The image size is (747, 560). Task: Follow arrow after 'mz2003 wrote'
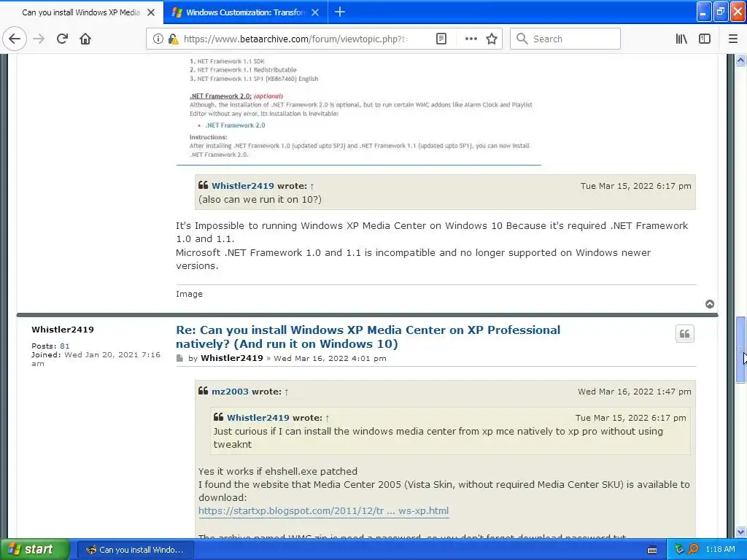(x=286, y=392)
